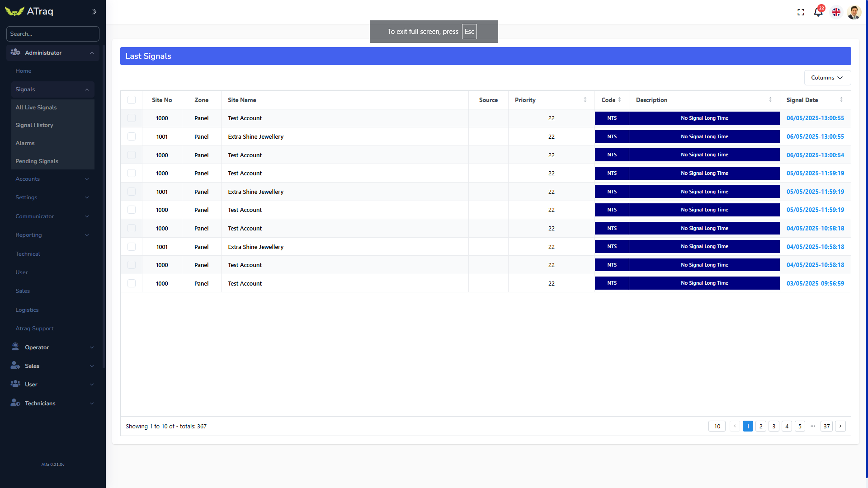Screen dimensions: 868x488
Task: Expand the Accounts submenu
Action: click(52, 179)
